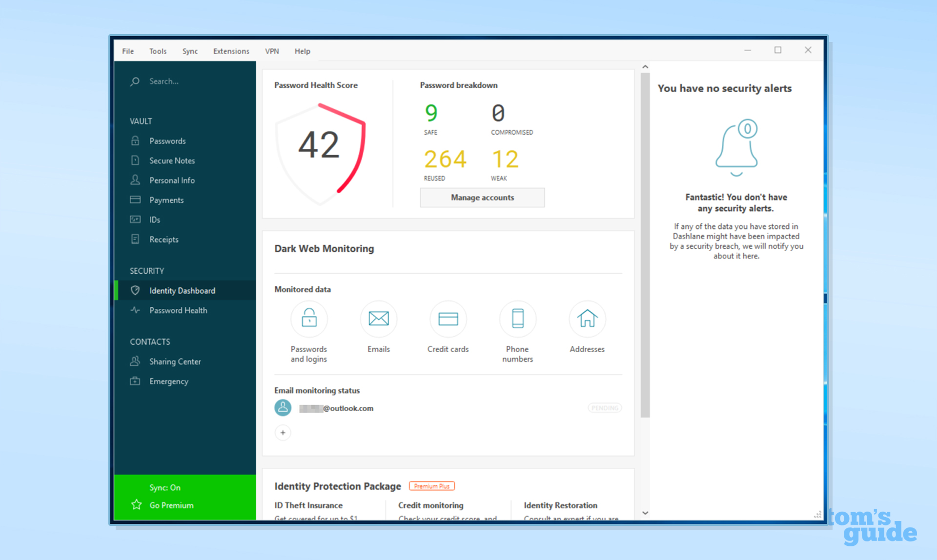The image size is (937, 560).
Task: Click the scroll down arrow
Action: pos(645,513)
